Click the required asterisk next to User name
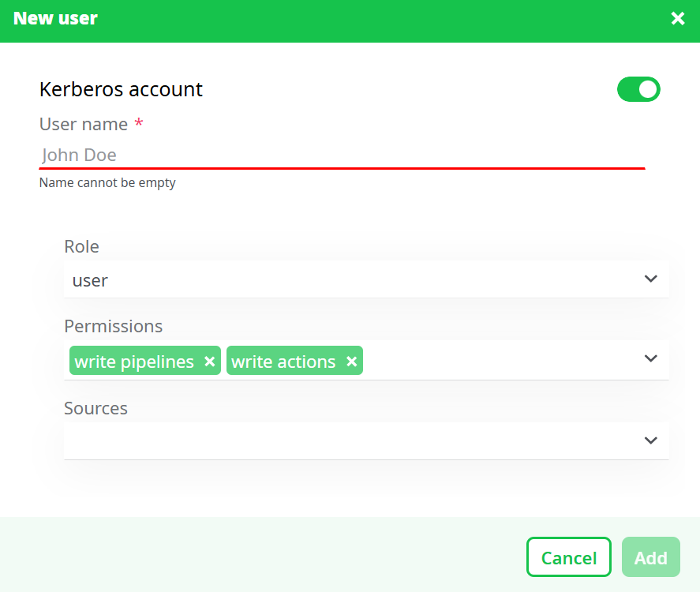The height and width of the screenshot is (592, 700). pos(139,123)
